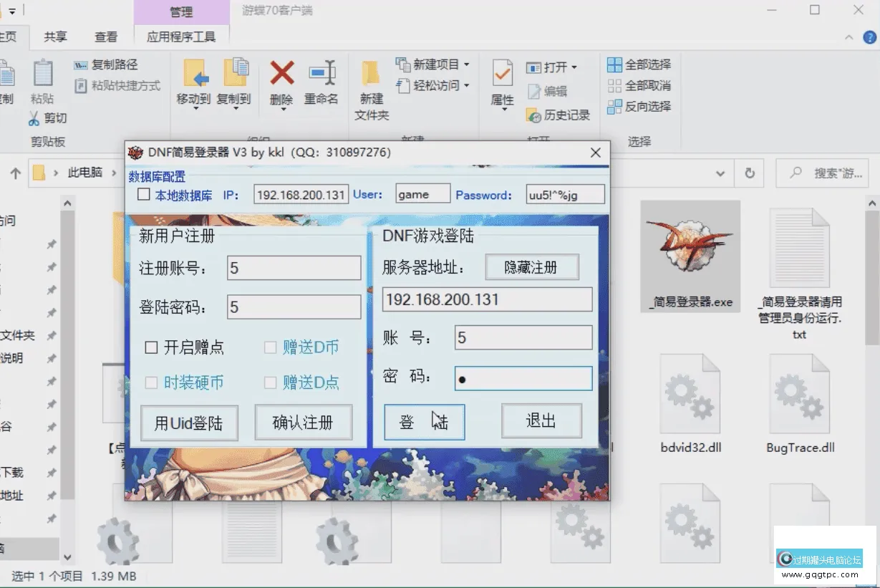This screenshot has height=588, width=880.
Task: Check the 开启赠点 option
Action: pyautogui.click(x=151, y=347)
